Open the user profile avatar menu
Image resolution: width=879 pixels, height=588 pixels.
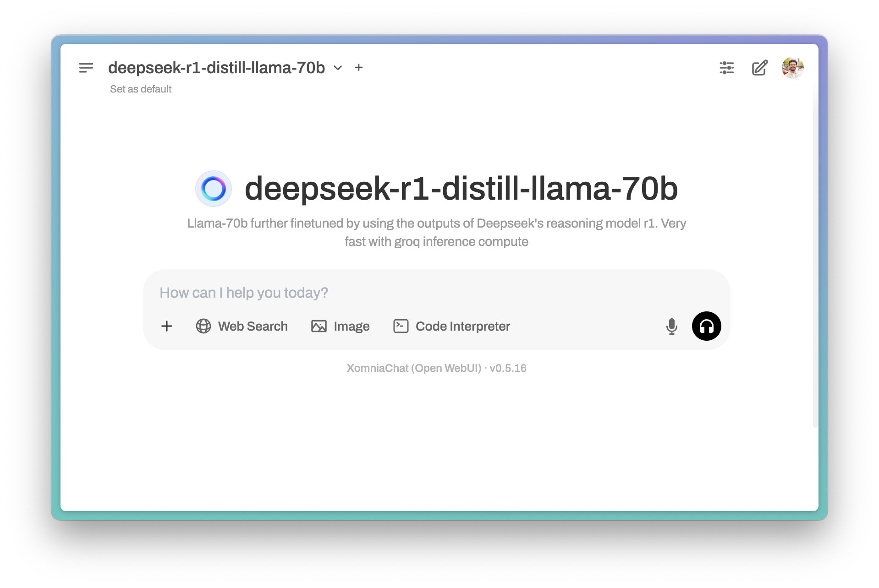pyautogui.click(x=792, y=68)
